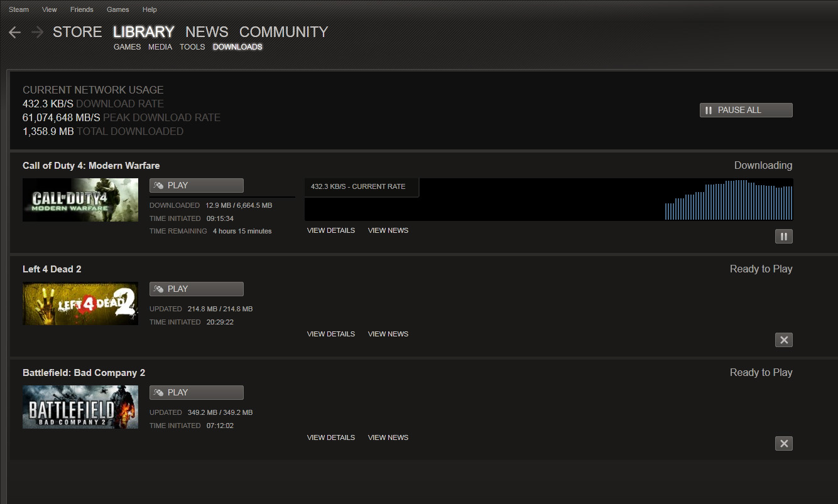Go forward with the right arrow

tap(37, 32)
